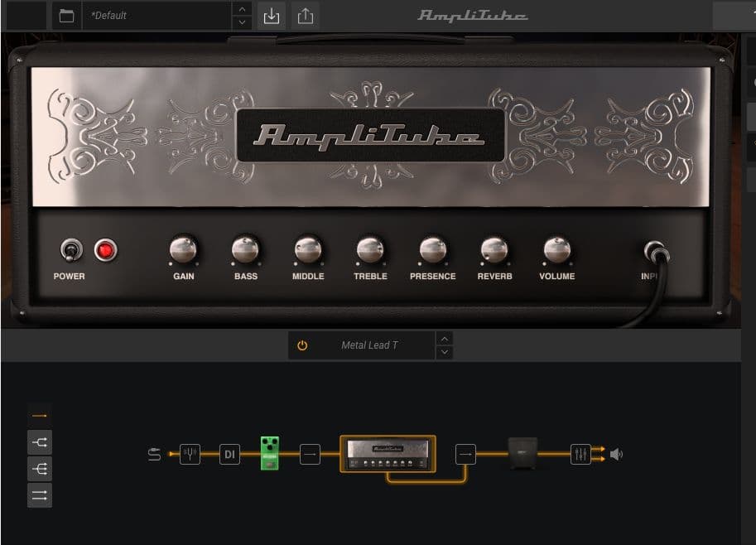The image size is (756, 545).
Task: Click the share preset icon in the toolbar
Action: (x=306, y=15)
